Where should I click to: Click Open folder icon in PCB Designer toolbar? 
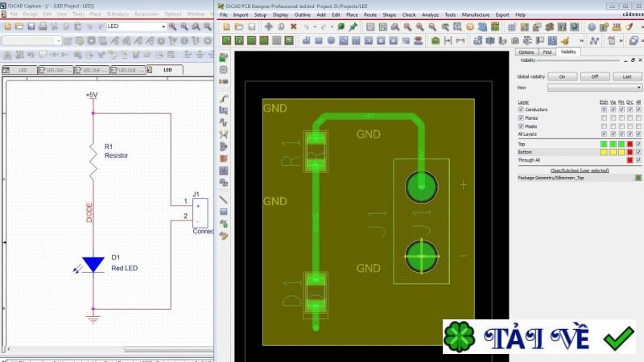pos(239,27)
